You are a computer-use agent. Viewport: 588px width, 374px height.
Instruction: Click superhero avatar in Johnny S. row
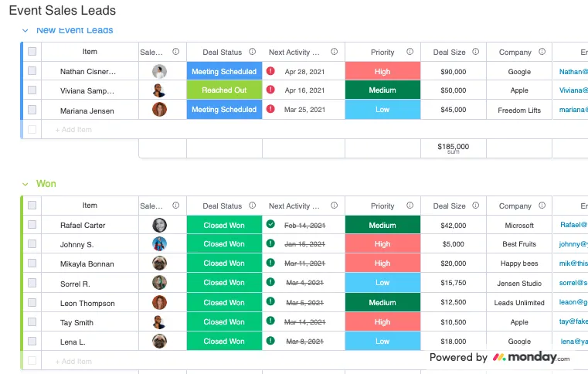point(159,244)
